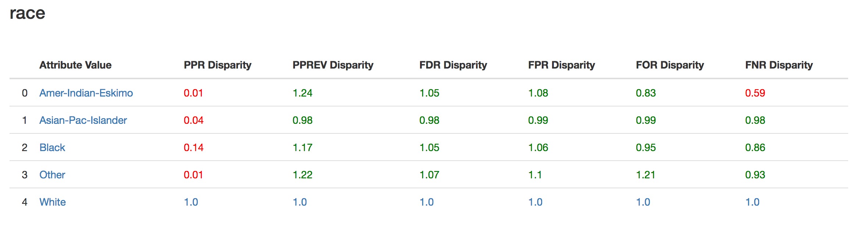Click the 0.04 PPR value for Asian-Pac-Islander
The width and height of the screenshot is (868, 227).
click(x=193, y=120)
